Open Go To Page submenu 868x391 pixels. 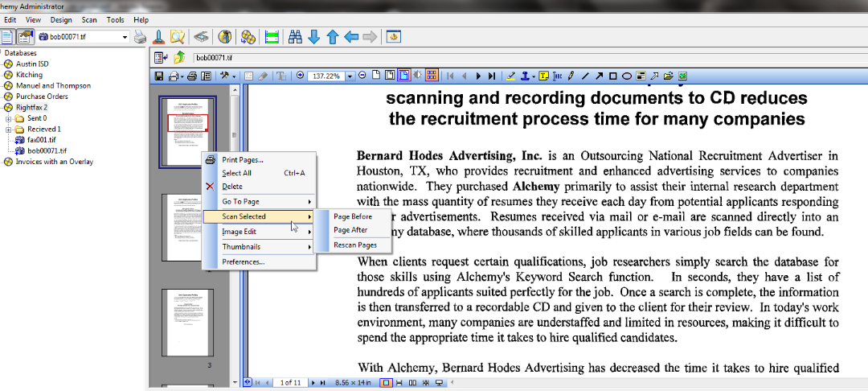point(260,202)
